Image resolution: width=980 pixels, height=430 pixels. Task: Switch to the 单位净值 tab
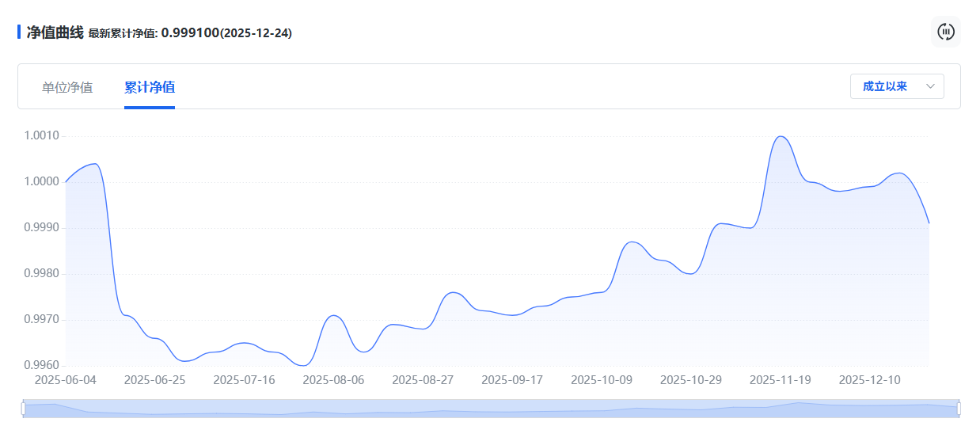click(67, 87)
